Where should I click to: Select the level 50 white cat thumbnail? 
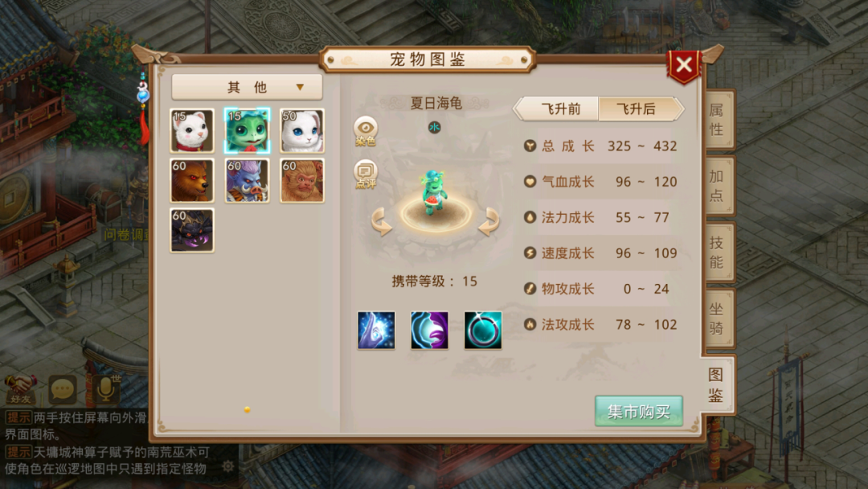pos(301,131)
